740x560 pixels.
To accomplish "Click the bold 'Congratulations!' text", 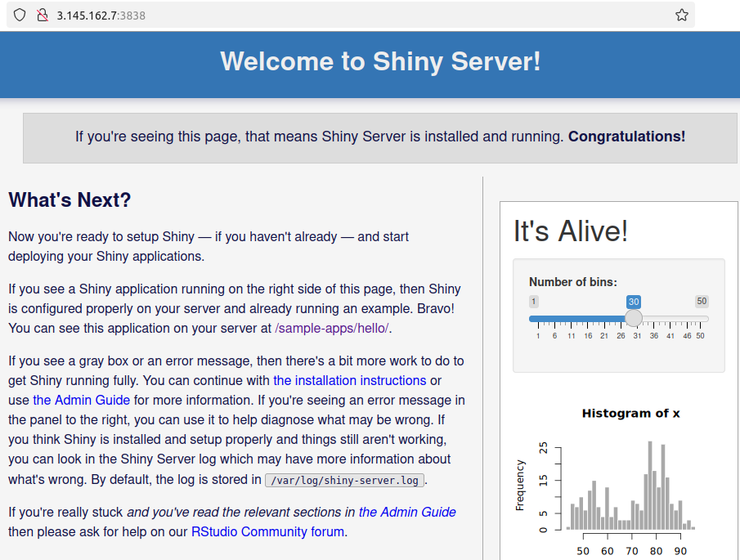I will (626, 137).
